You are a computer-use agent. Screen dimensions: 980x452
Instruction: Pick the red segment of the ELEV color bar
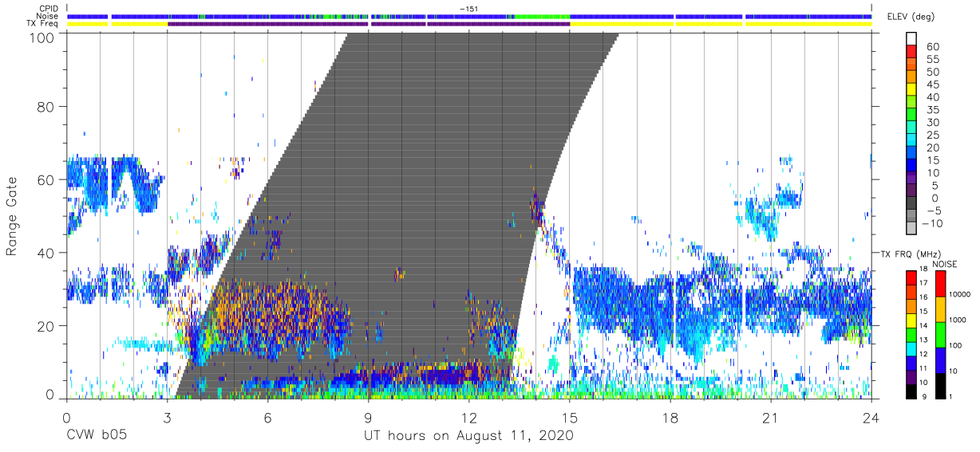[911, 50]
